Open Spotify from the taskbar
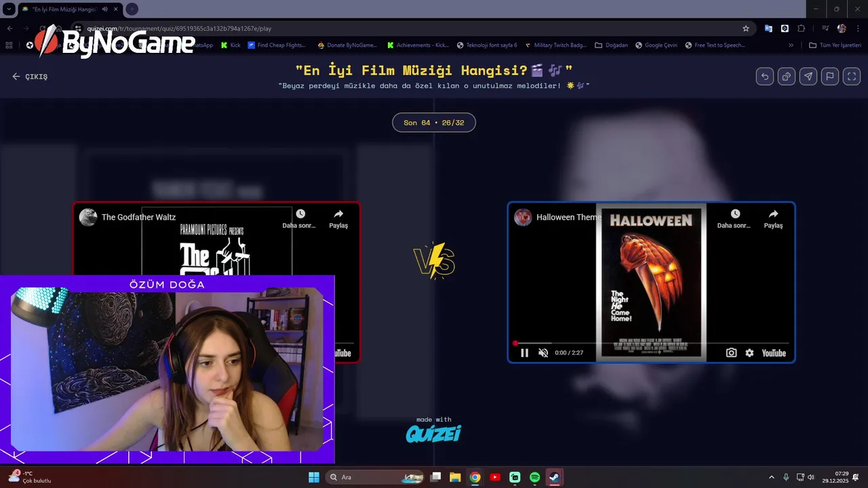The width and height of the screenshot is (868, 488). (x=534, y=477)
